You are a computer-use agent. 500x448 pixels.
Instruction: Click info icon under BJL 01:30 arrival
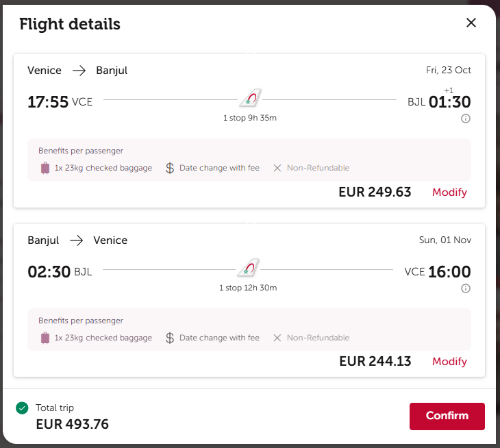[466, 119]
